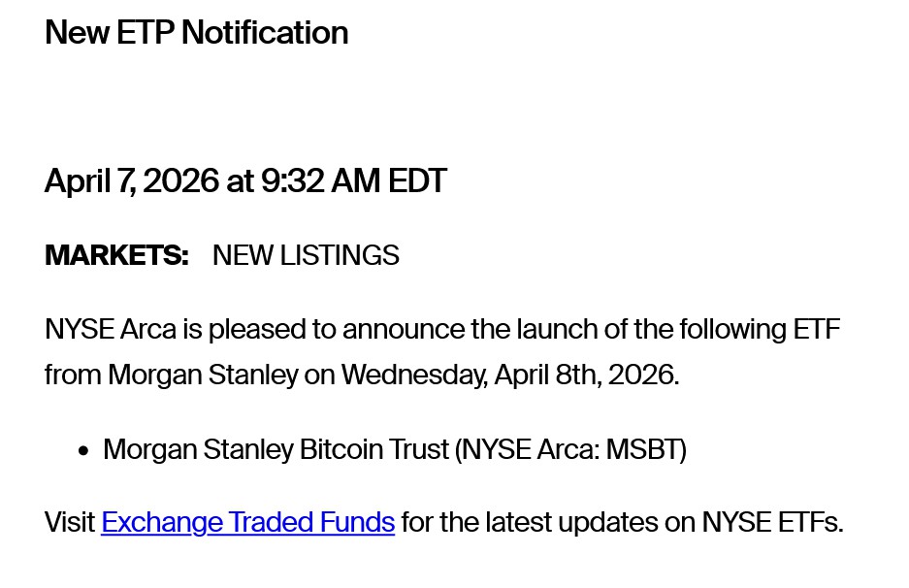Click "from Morgan Stanley" in the announcement paragraph
Image resolution: width=909 pixels, height=588 pixels.
(x=171, y=375)
